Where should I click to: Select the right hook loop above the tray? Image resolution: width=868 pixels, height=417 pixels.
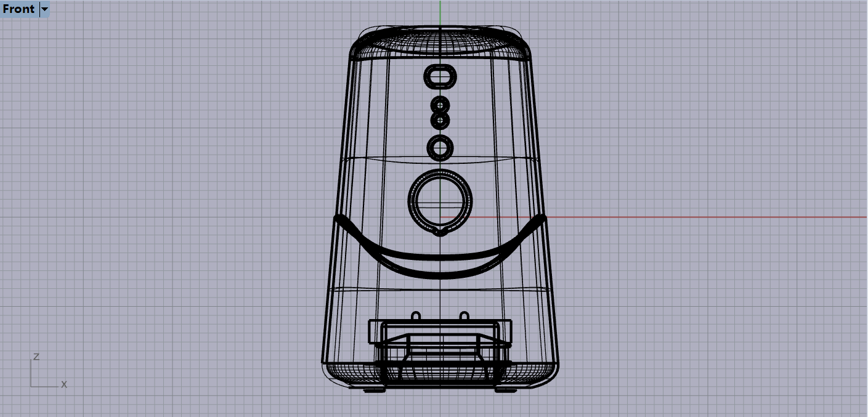tap(464, 316)
